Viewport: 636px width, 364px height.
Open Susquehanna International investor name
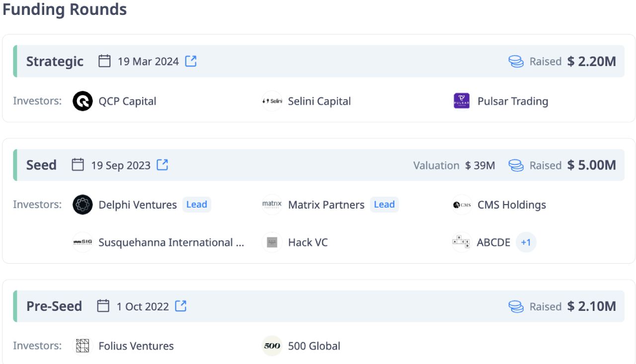coord(171,242)
